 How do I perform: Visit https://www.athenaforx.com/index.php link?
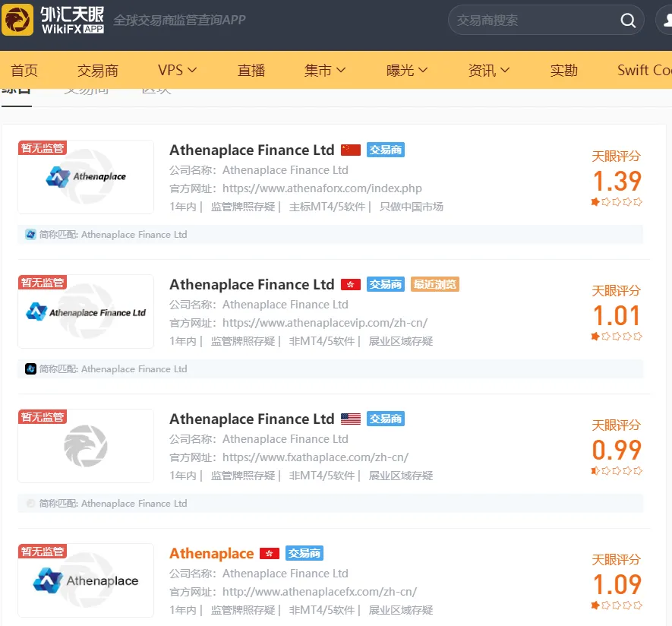(x=322, y=188)
